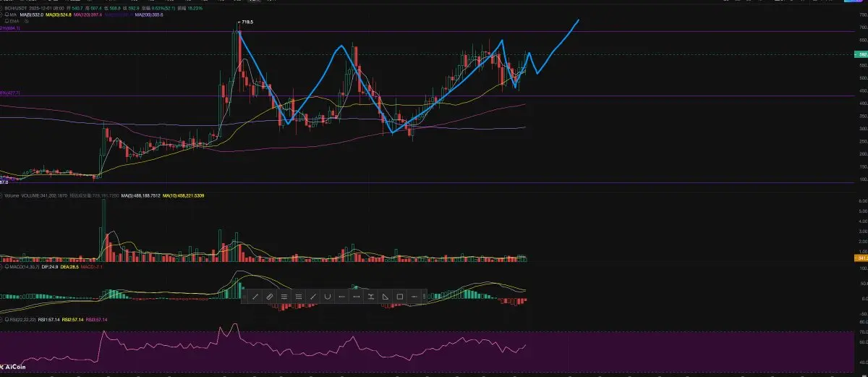Click the DEA:28.5 value label
Viewport: 868px width, 377px height.
click(69, 267)
